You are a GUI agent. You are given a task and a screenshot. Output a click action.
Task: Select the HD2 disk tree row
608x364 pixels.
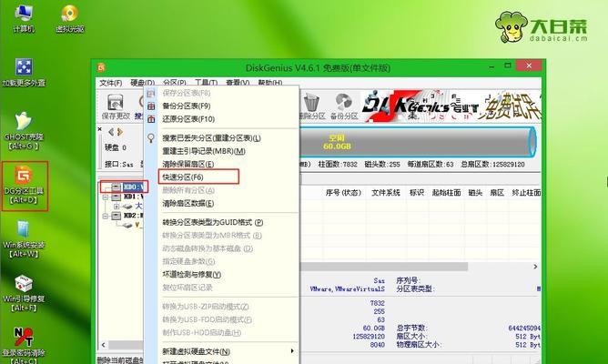(127, 216)
